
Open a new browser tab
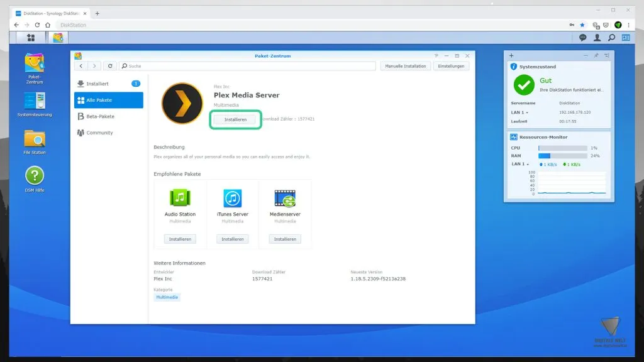97,14
